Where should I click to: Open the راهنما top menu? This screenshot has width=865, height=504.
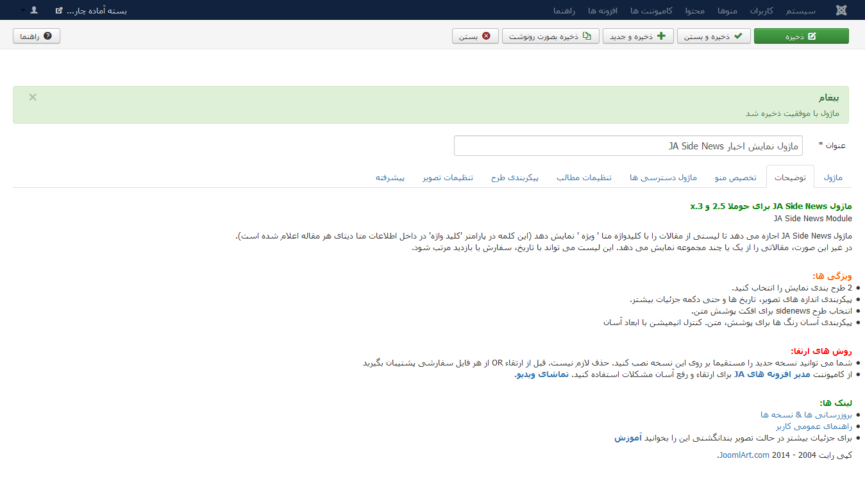click(x=564, y=10)
